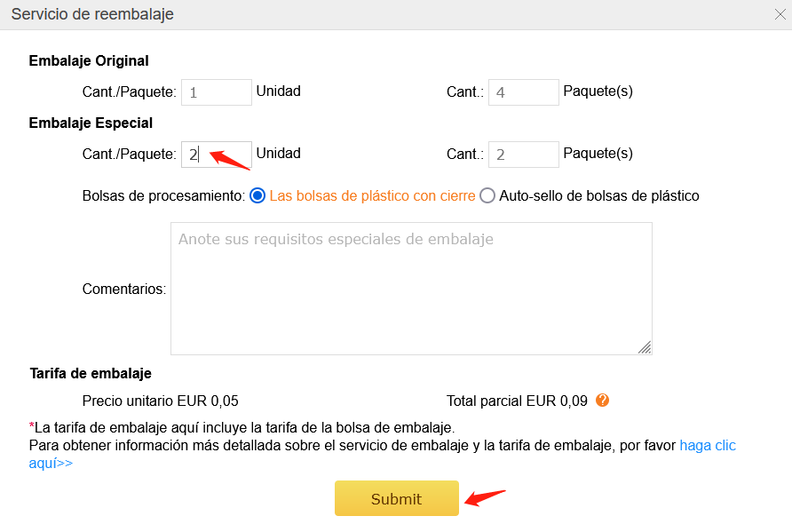Click the resize grip of the comments box
Viewport: 792px width, 532px height.
645,347
